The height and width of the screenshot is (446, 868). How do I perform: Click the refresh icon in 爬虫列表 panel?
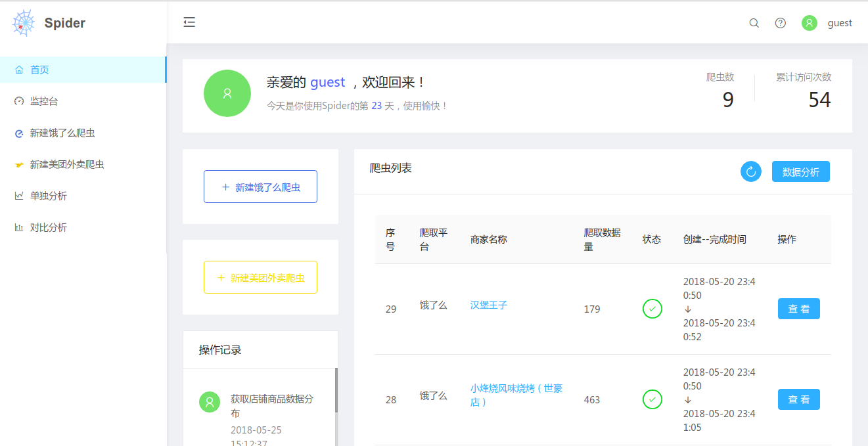750,171
